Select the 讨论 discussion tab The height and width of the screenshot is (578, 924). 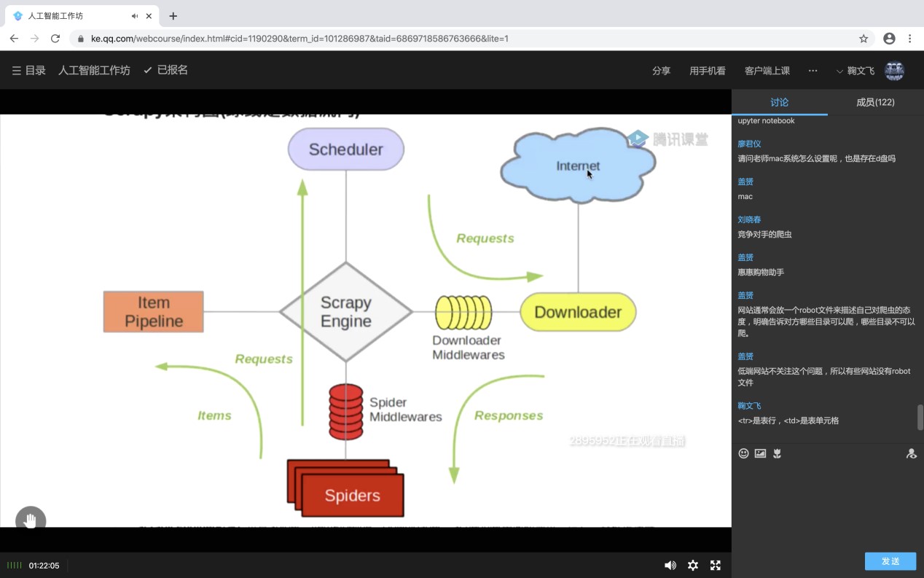click(x=779, y=102)
